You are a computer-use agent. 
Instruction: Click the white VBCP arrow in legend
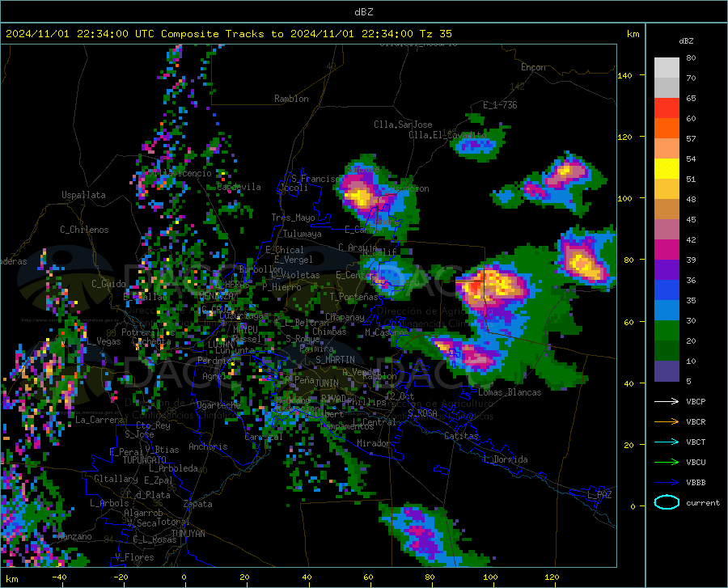pos(667,401)
